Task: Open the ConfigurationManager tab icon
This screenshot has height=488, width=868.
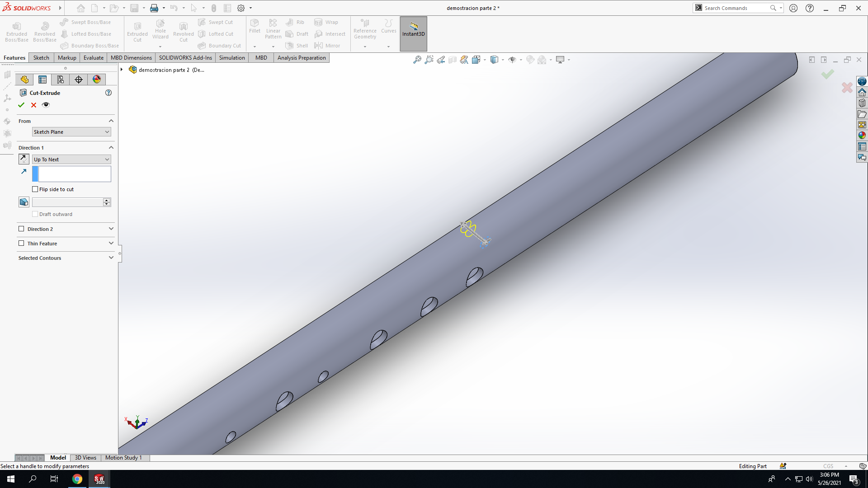Action: point(61,80)
